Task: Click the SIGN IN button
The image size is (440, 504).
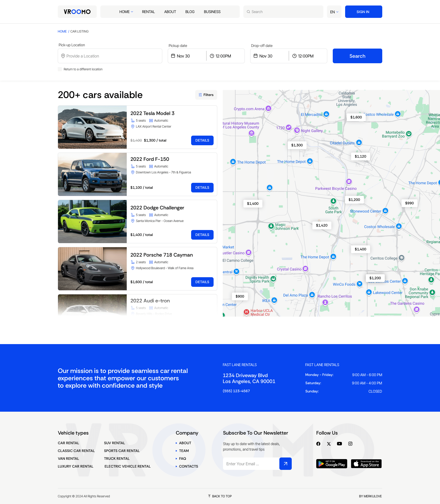Action: point(363,11)
